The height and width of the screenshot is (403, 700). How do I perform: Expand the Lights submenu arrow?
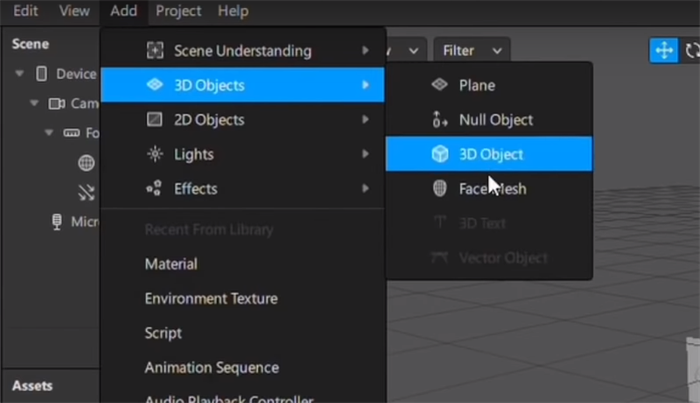(366, 154)
